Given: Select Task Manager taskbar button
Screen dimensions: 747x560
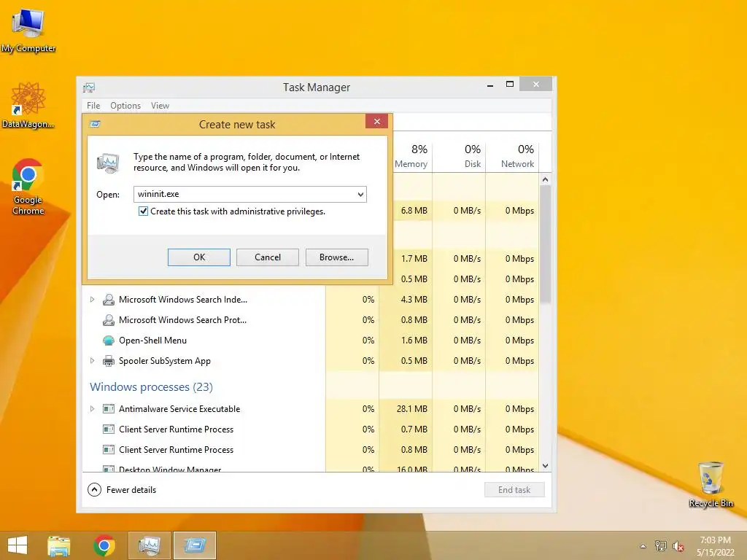Looking at the screenshot, I should (x=149, y=545).
